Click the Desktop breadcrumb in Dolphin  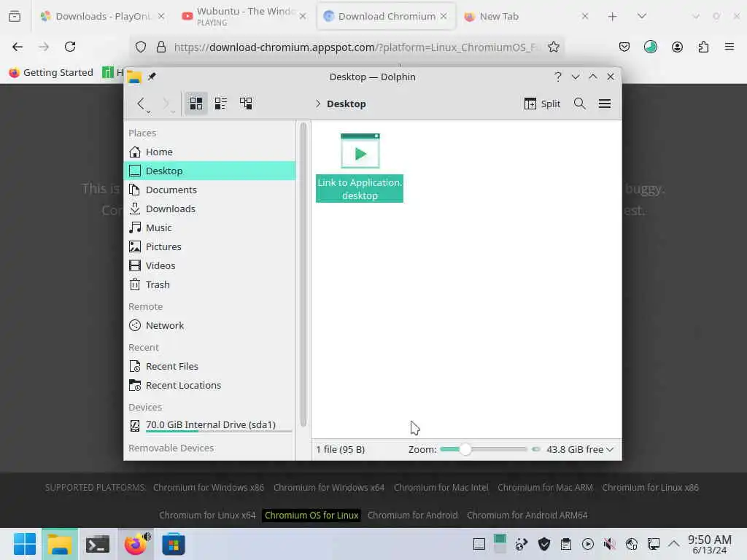coord(347,104)
